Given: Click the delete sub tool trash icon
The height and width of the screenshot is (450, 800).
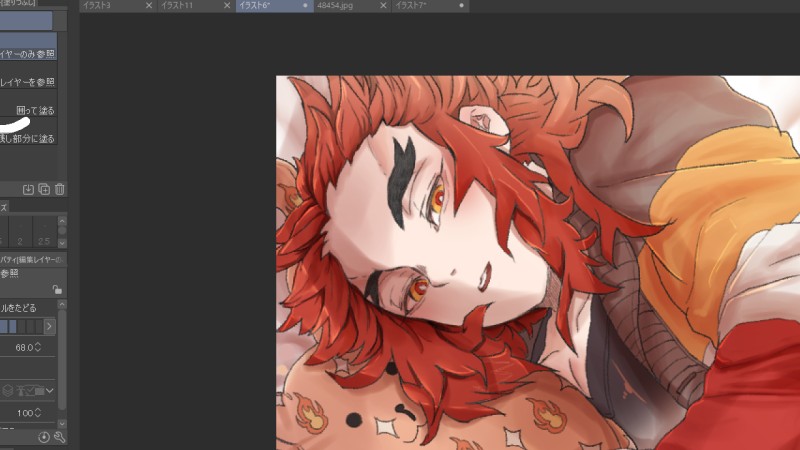Looking at the screenshot, I should pyautogui.click(x=60, y=189).
